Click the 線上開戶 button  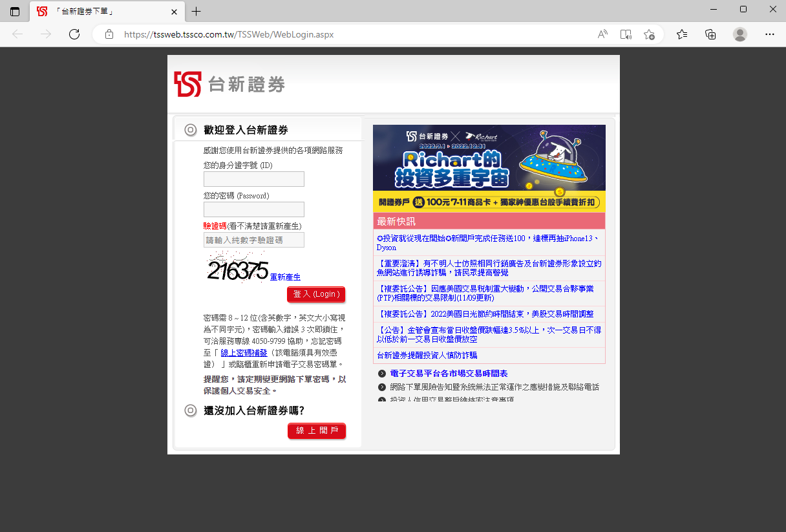coord(317,431)
